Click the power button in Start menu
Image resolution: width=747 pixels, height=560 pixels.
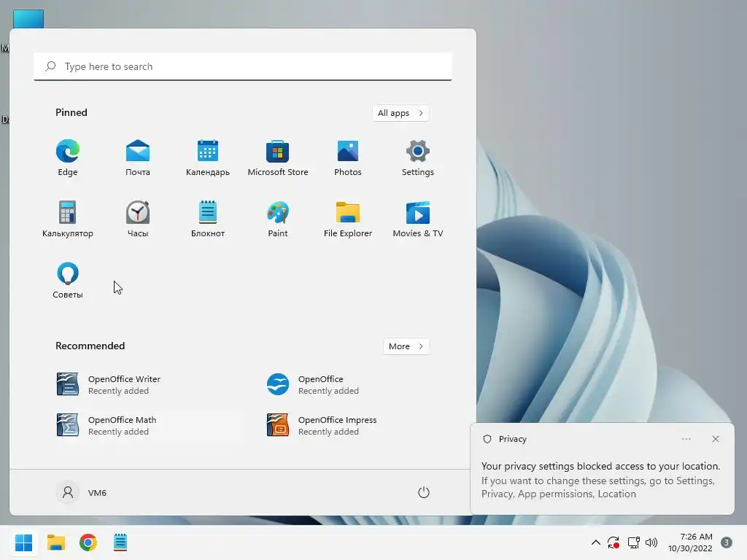pyautogui.click(x=424, y=492)
